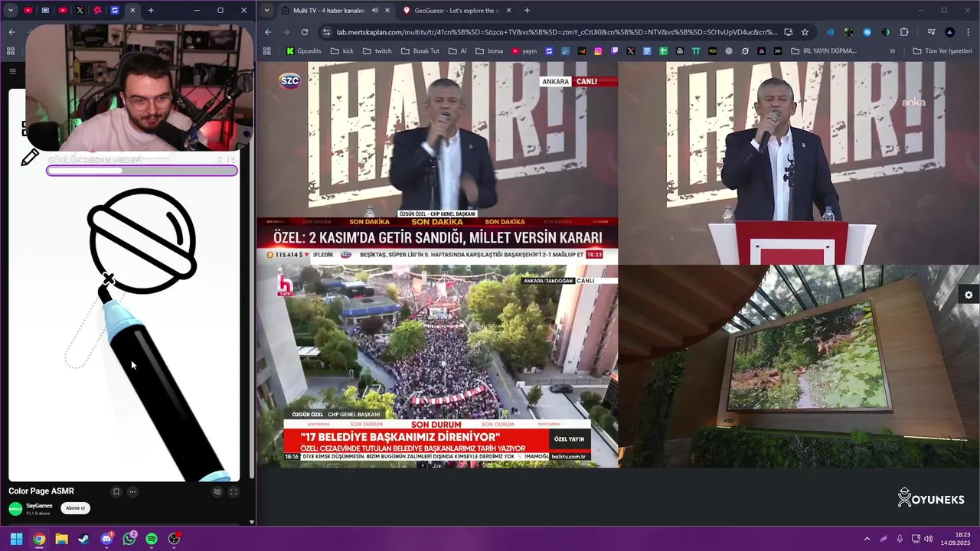The image size is (980, 551).
Task: Add a new tab in left browser
Action: pyautogui.click(x=151, y=11)
